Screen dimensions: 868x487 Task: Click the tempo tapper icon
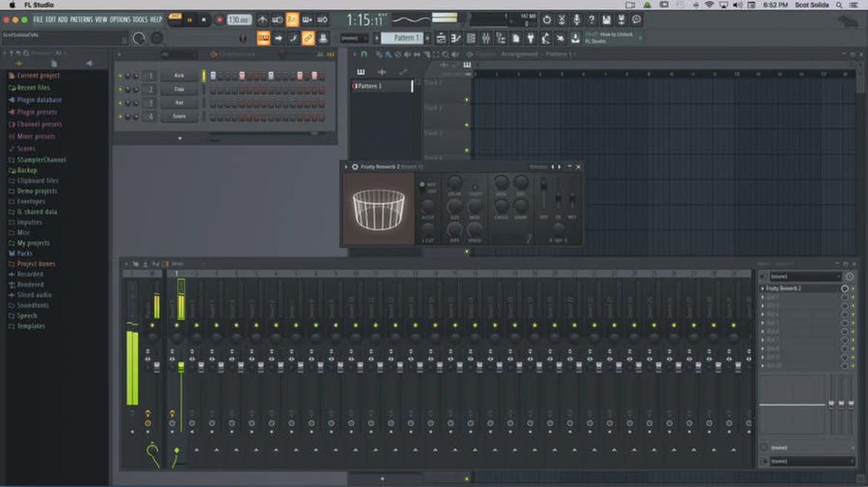coord(545,39)
